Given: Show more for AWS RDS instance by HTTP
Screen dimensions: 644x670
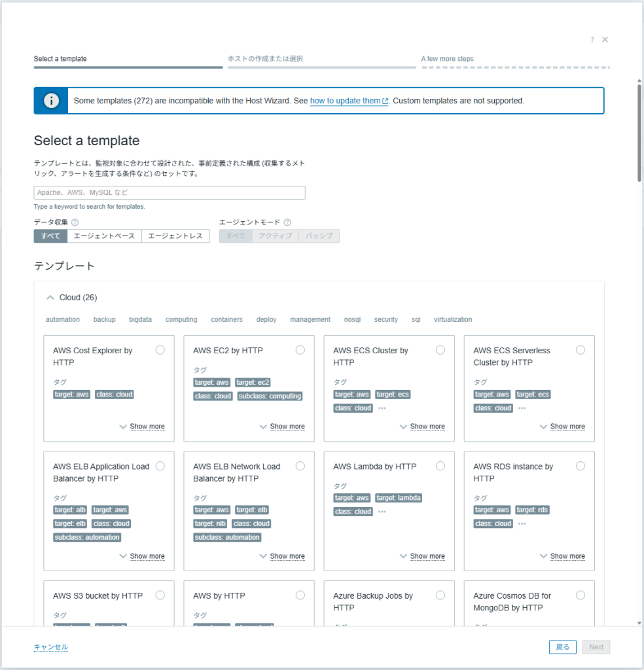Looking at the screenshot, I should click(567, 556).
